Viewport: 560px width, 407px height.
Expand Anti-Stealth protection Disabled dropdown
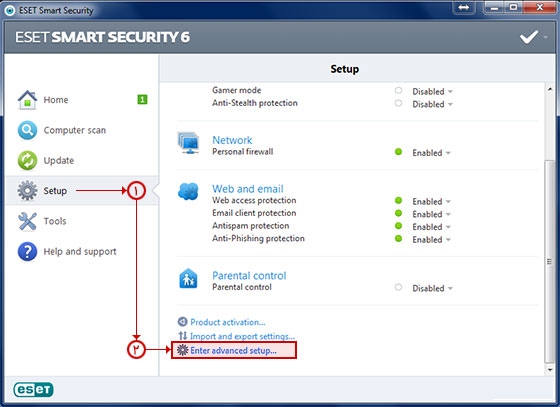click(432, 104)
